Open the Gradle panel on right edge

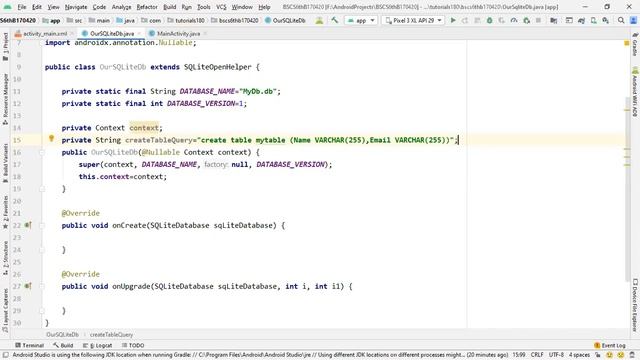pyautogui.click(x=635, y=44)
